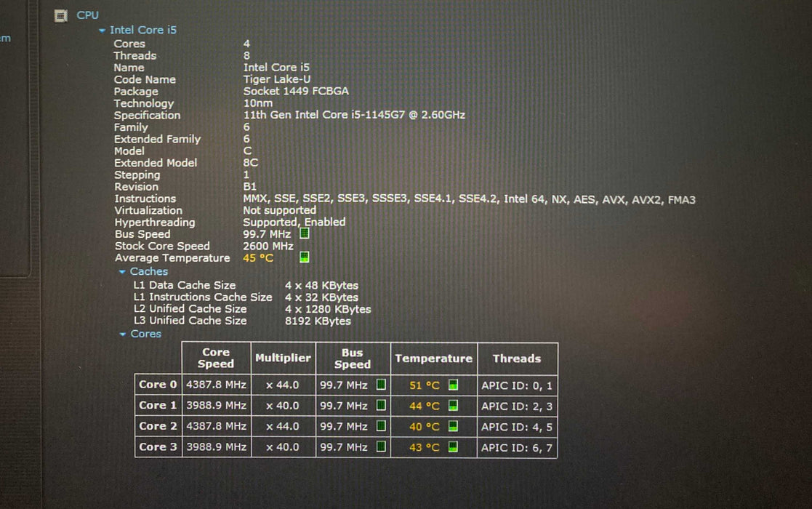The height and width of the screenshot is (509, 812).
Task: Click the Bus Speed column header
Action: pos(353,358)
